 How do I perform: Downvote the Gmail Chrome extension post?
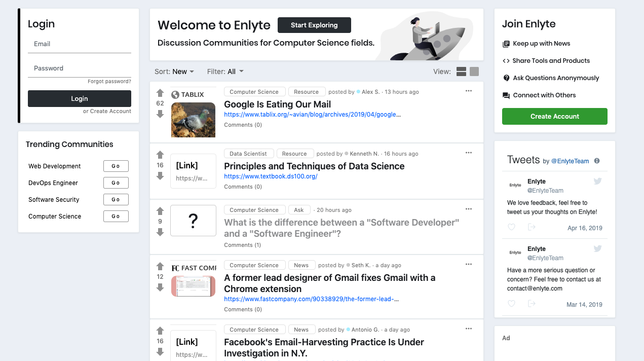pos(160,287)
